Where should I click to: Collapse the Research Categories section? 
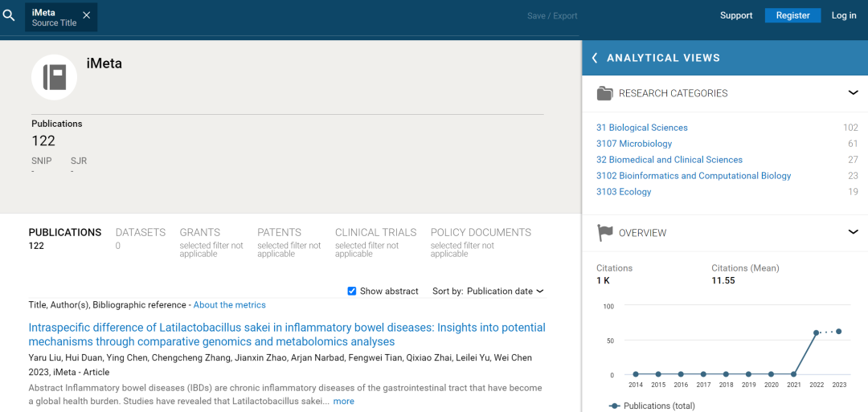click(x=853, y=93)
